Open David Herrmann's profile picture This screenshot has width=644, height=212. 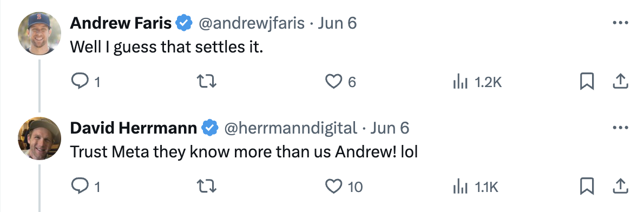tap(40, 138)
